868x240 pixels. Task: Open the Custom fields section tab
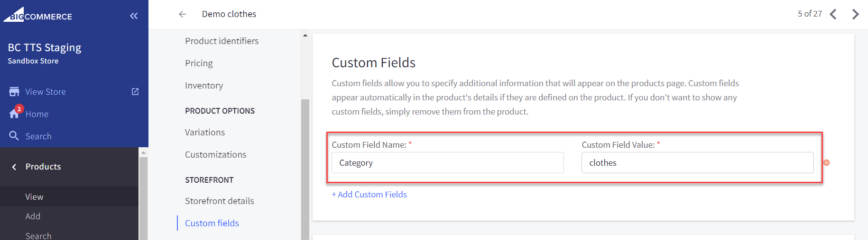(212, 223)
